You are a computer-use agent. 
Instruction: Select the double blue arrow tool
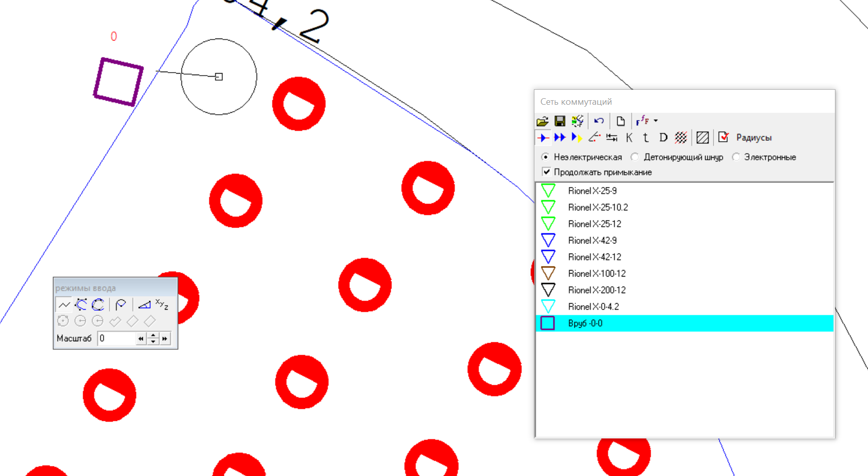[560, 137]
